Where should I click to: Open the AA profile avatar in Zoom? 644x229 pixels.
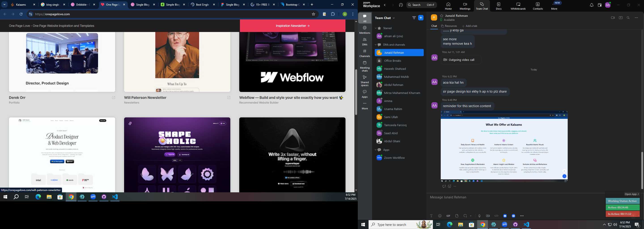point(608,5)
